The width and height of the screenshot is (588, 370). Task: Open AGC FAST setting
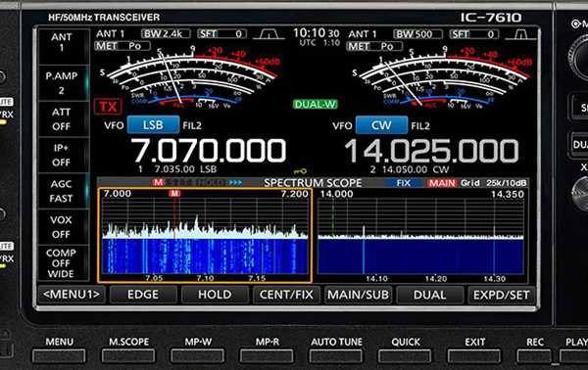[x=63, y=191]
